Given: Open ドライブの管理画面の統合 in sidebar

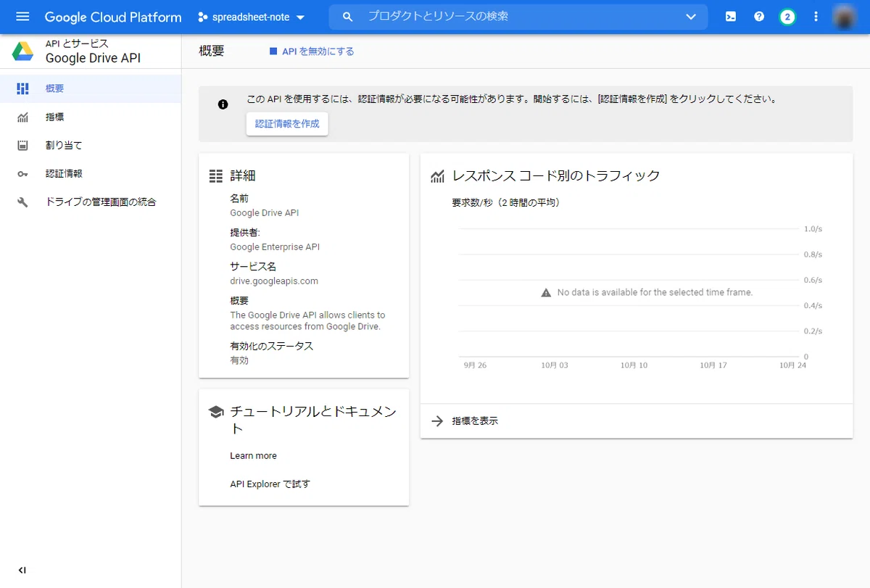Looking at the screenshot, I should click(x=91, y=202).
